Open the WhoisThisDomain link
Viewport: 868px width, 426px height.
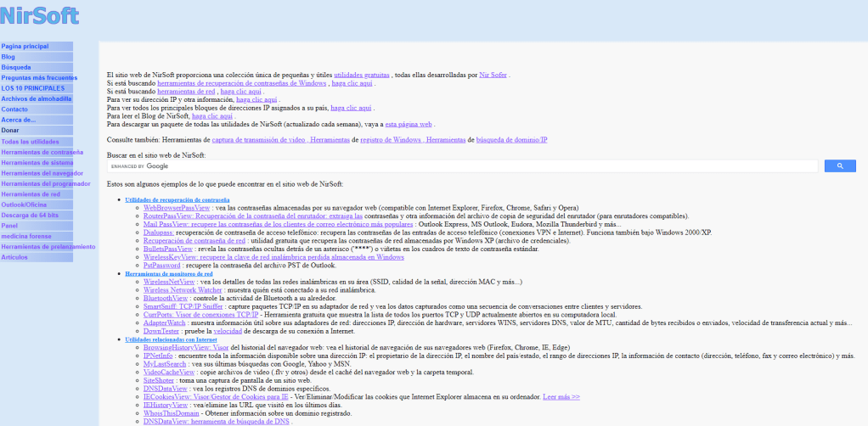pos(171,413)
